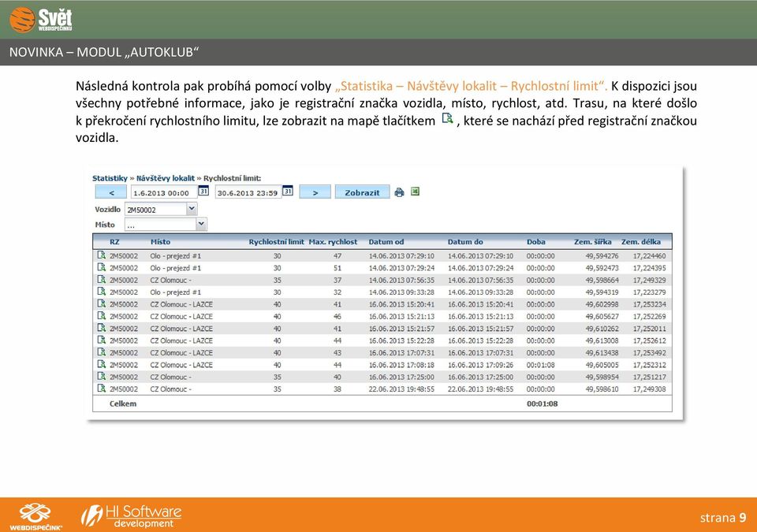
Task: Show map for row dated 16.06.2013 15:20:41
Action: 102,303
